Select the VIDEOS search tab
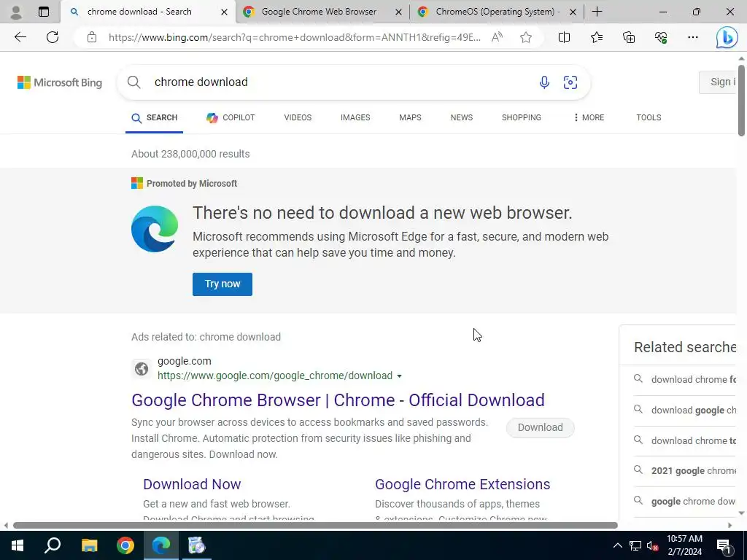 point(298,117)
